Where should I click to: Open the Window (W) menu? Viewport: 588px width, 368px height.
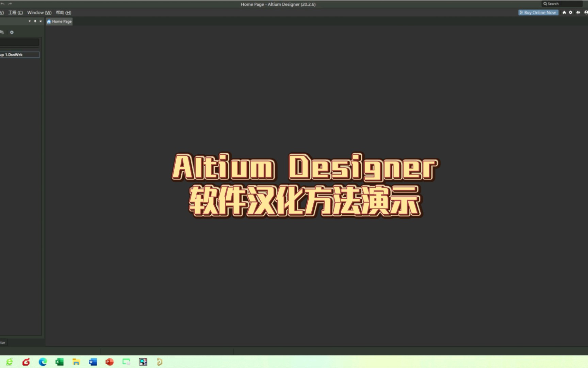click(x=39, y=13)
